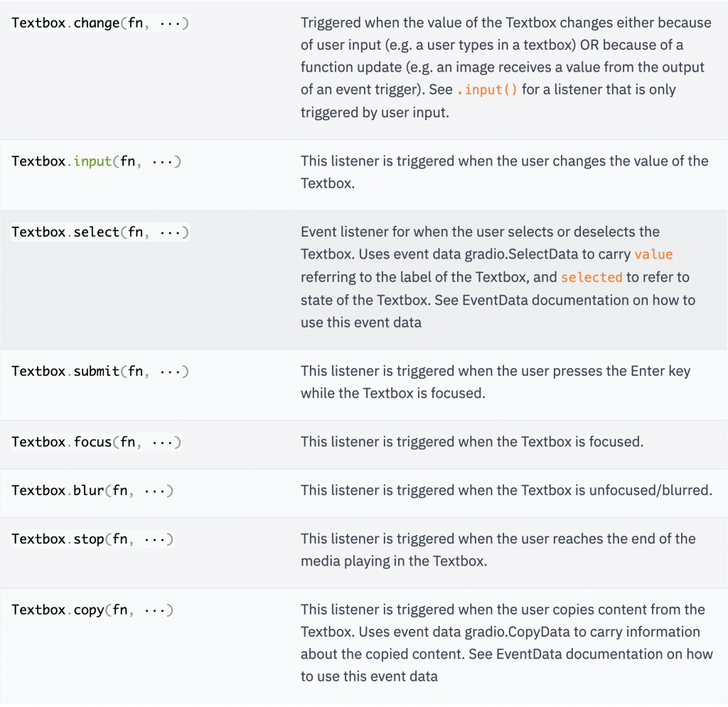Screen dimensions: 728x707
Task: Follow the orange .input() link
Action: coord(487,90)
